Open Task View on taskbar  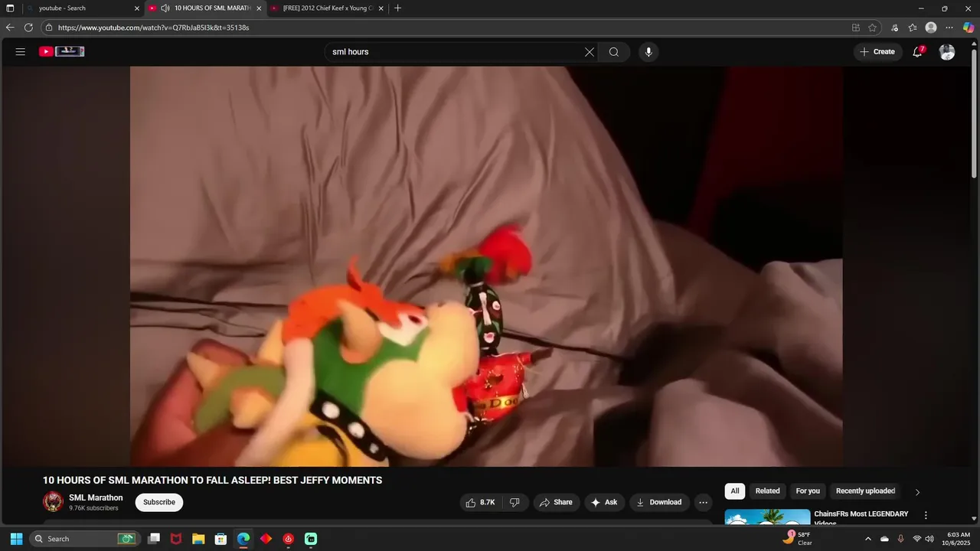click(x=154, y=539)
